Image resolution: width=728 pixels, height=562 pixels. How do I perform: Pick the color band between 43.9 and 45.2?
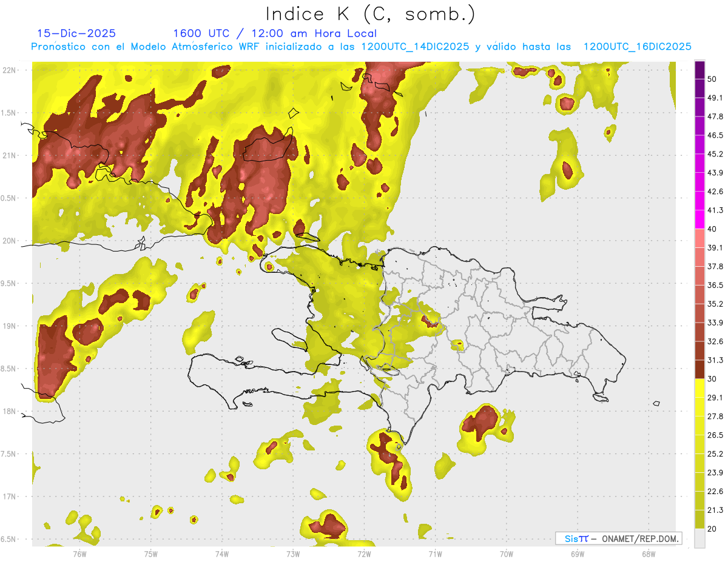point(699,163)
